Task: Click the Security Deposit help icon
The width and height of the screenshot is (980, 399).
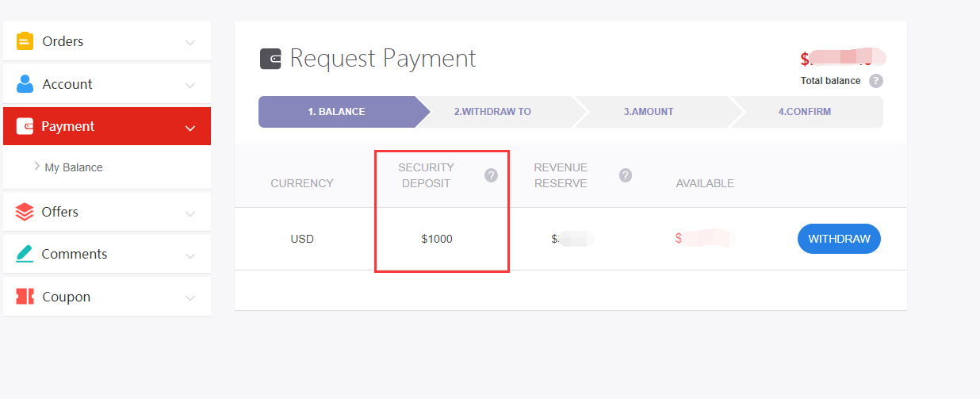Action: [491, 175]
